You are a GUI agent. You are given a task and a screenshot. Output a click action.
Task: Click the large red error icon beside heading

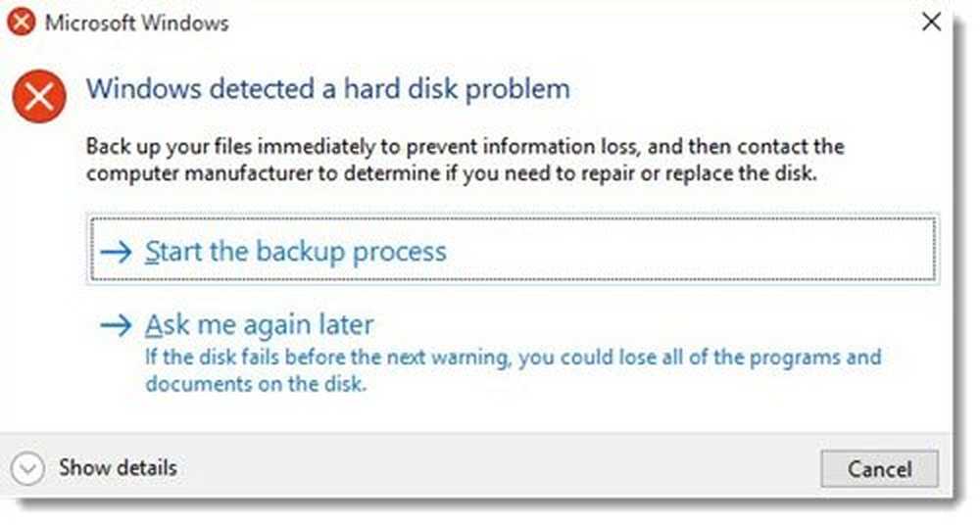click(x=39, y=96)
